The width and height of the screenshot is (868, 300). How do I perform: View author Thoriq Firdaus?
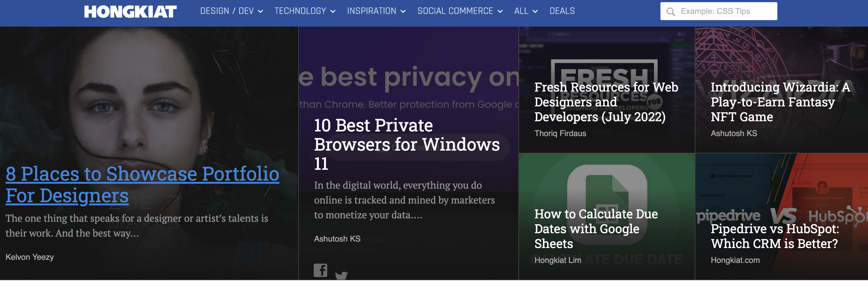click(x=560, y=133)
